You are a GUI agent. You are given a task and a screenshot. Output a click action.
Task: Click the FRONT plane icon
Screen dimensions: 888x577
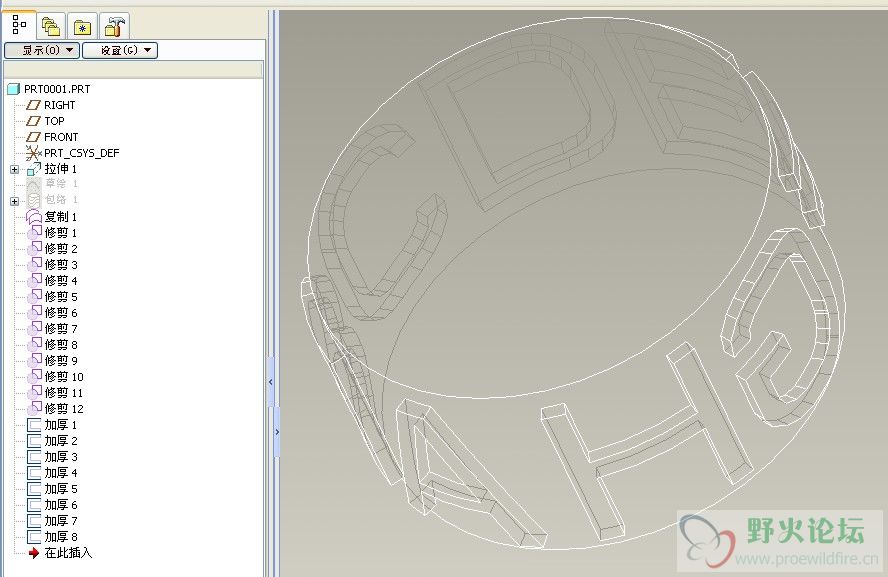(34, 137)
